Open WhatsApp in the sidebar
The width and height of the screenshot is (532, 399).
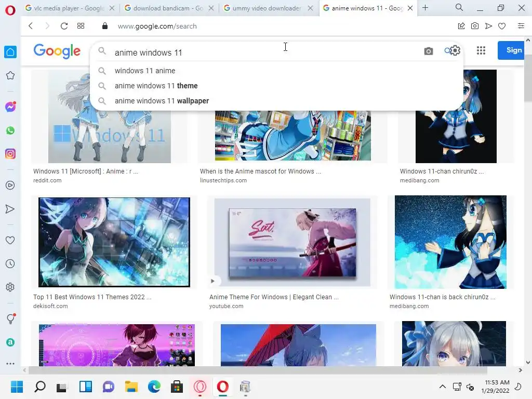click(x=10, y=130)
